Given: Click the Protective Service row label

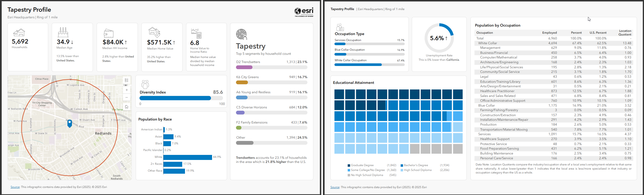Looking at the screenshot, I should click(x=493, y=144).
